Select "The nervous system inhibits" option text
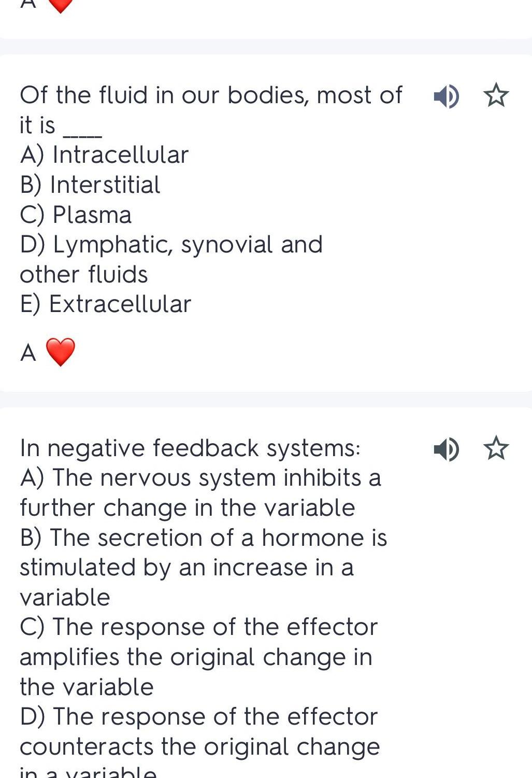This screenshot has height=778, width=532. click(200, 492)
